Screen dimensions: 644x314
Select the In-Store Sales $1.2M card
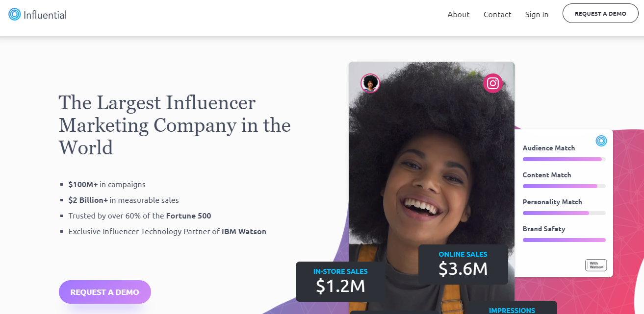[x=340, y=281]
